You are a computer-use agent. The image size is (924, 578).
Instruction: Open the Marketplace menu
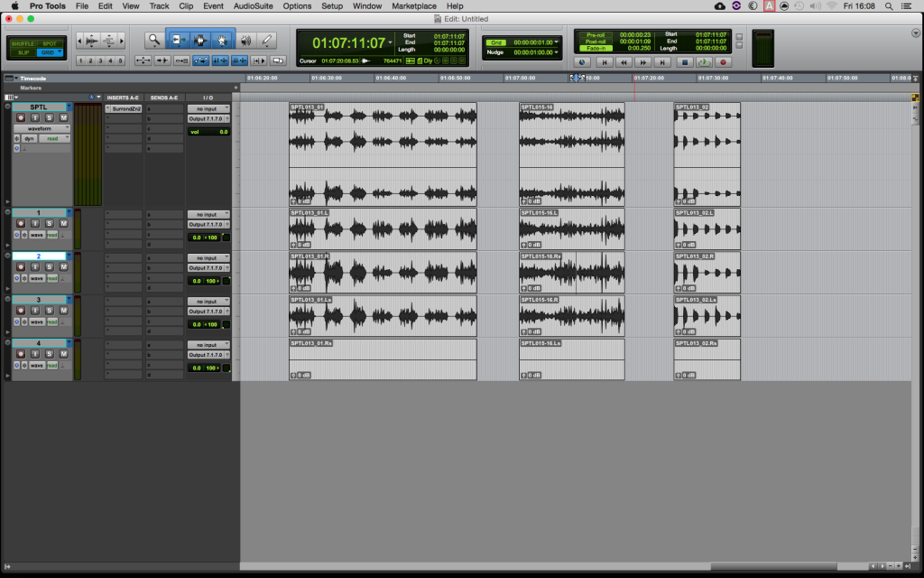[414, 6]
